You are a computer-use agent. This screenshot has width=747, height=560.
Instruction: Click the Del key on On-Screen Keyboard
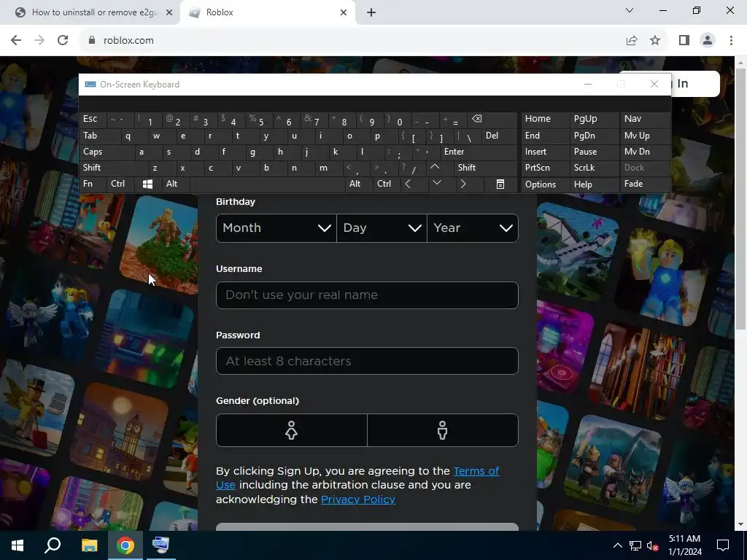499,136
